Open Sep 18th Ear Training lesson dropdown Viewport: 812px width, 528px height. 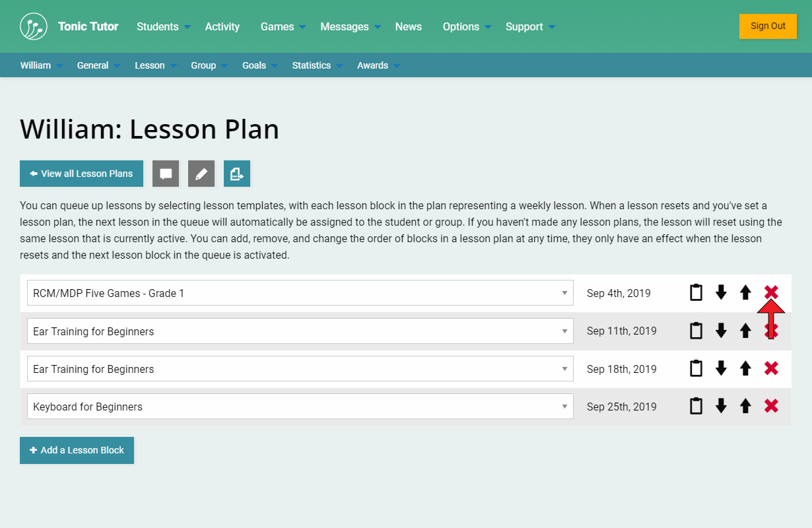coord(300,369)
